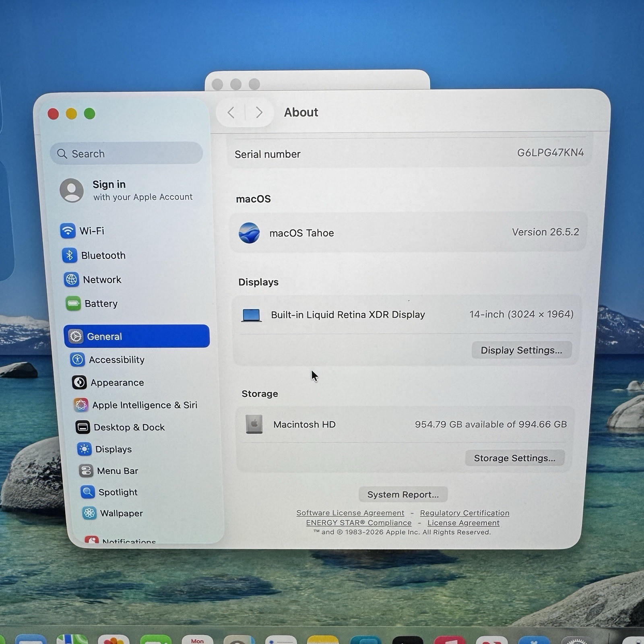Click the serial number G6LPG47KN4
Screen dimensions: 644x644
coord(550,153)
